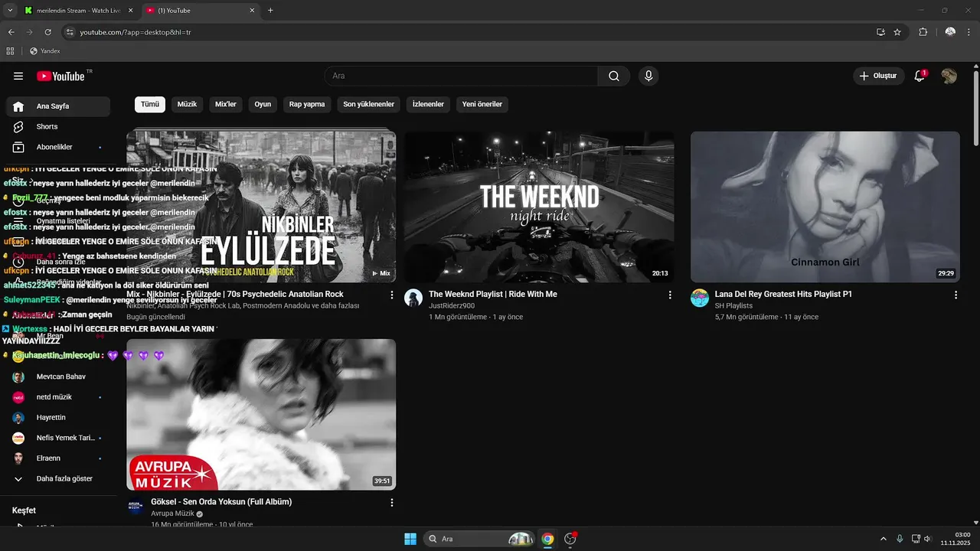The height and width of the screenshot is (551, 980).
Task: Open Göksel - Sen Orda Yoksun title
Action: coord(221,502)
